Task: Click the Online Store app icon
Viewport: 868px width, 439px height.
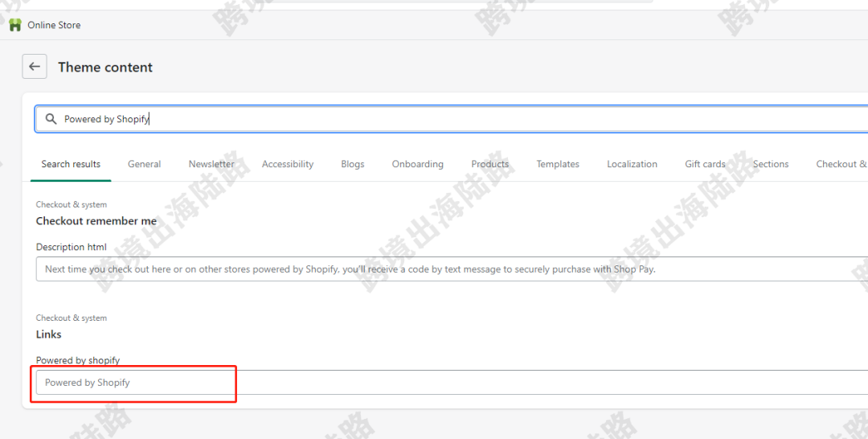Action: point(15,25)
